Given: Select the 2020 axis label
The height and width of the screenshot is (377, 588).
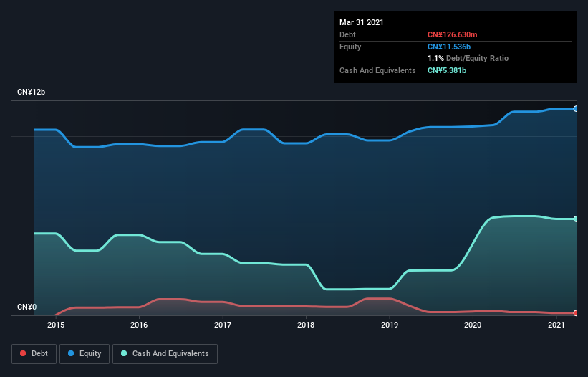Looking at the screenshot, I should 473,325.
